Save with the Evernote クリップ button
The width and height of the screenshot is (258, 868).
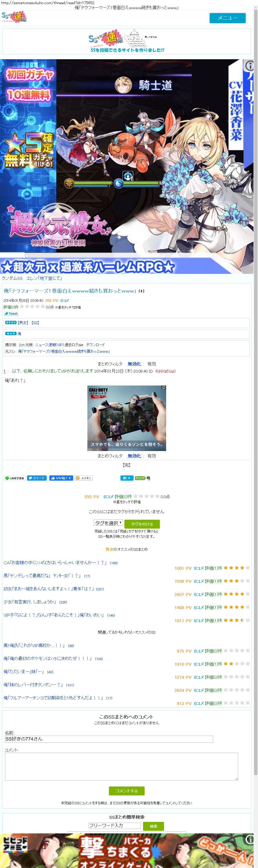point(140,478)
